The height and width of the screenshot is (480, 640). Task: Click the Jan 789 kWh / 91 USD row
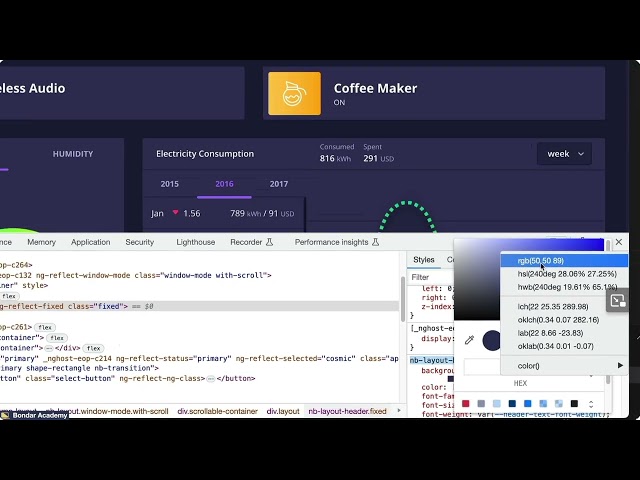click(x=223, y=213)
